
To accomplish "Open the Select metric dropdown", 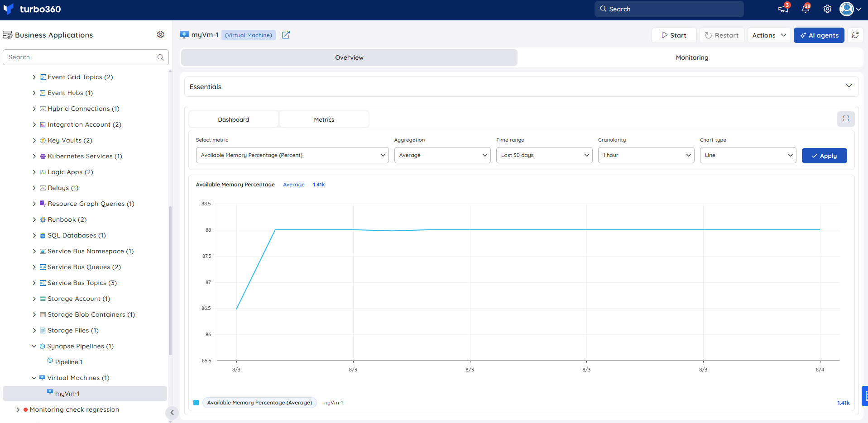I will 292,155.
